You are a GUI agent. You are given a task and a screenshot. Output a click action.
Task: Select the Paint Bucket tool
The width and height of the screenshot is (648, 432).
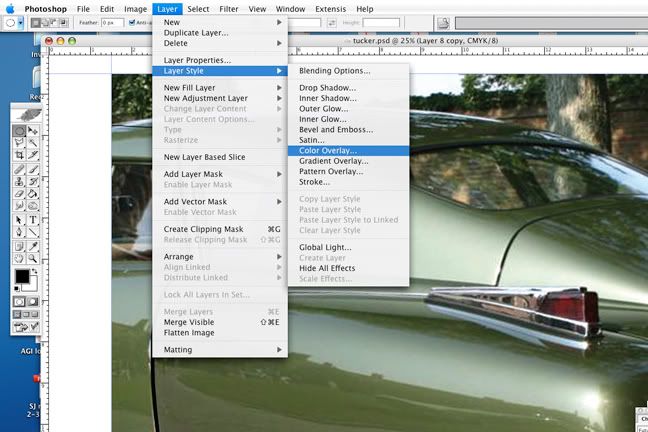tap(33, 193)
